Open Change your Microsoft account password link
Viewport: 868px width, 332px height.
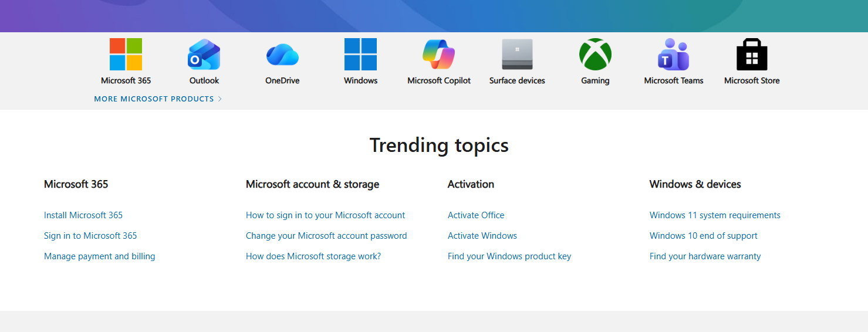pos(326,236)
